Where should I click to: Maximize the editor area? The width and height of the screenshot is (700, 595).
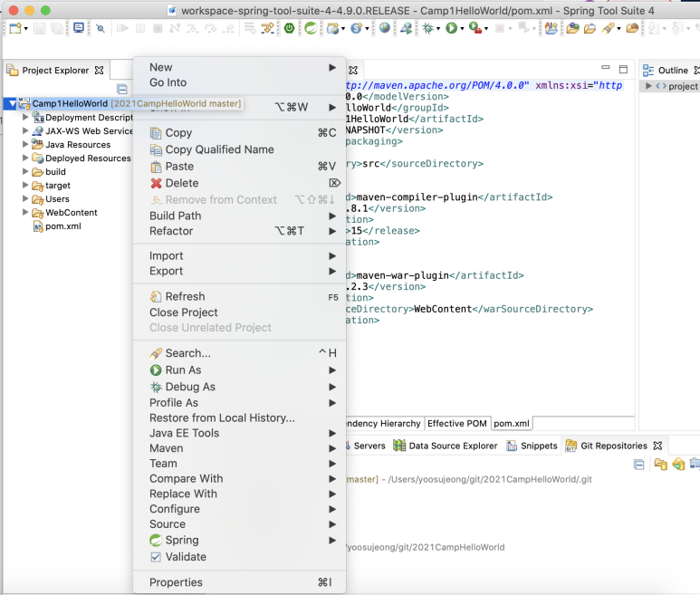pyautogui.click(x=623, y=69)
